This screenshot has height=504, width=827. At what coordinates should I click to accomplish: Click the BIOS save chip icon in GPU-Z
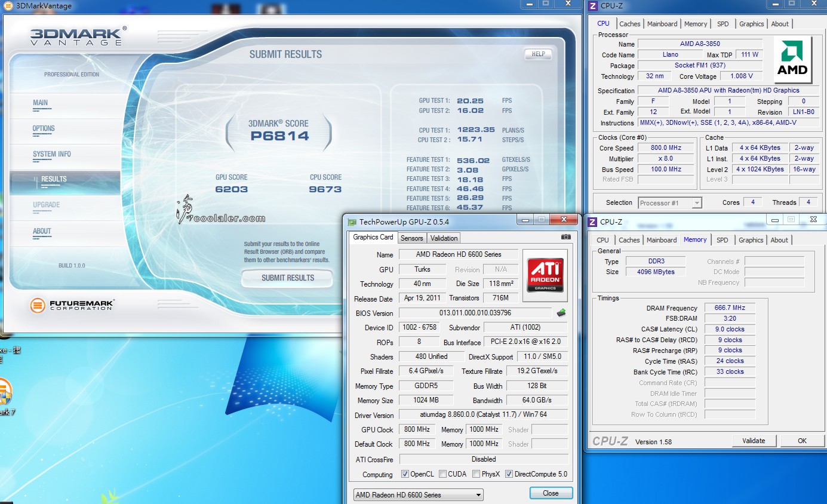tap(561, 313)
